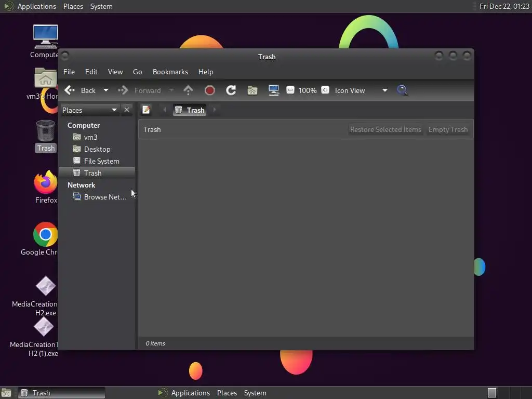Reload the current Trash location
The image size is (532, 399).
(231, 90)
